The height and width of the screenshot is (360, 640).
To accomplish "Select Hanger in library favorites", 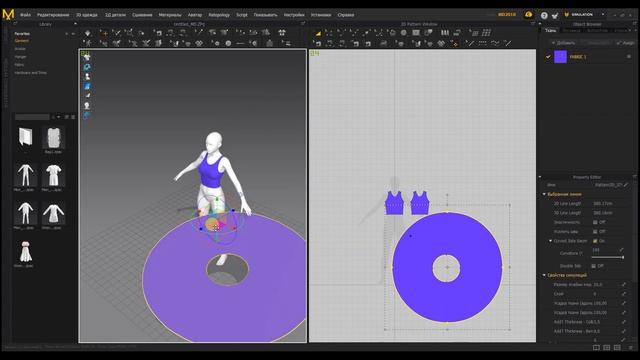I will (x=20, y=57).
